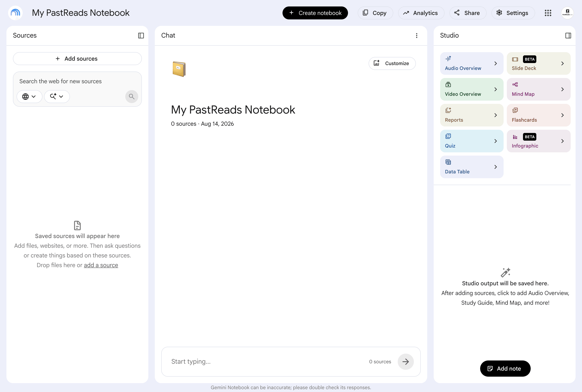Click the Add note button

[x=505, y=369]
